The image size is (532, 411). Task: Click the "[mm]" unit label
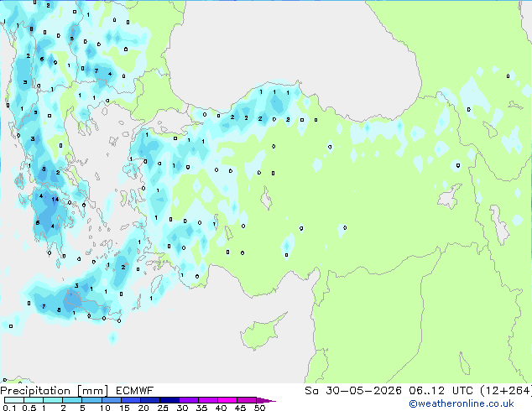92,391
